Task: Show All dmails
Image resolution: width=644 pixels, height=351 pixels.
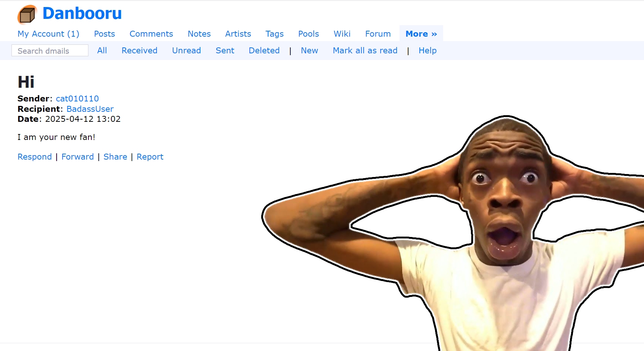Action: coord(102,50)
